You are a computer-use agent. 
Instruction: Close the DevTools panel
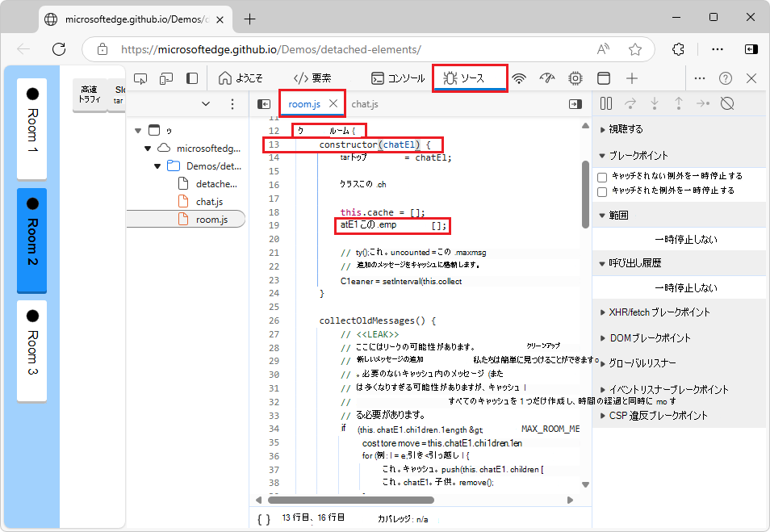pyautogui.click(x=751, y=78)
